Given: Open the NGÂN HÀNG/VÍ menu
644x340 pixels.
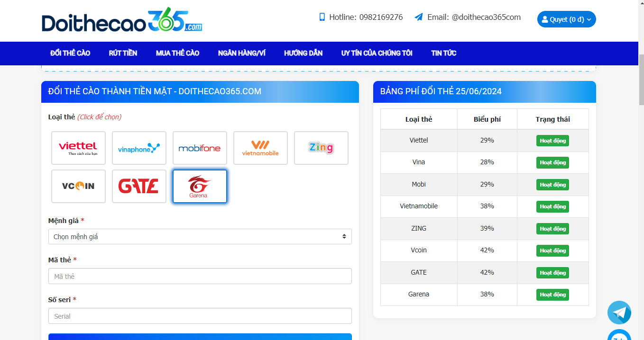Looking at the screenshot, I should coord(242,53).
